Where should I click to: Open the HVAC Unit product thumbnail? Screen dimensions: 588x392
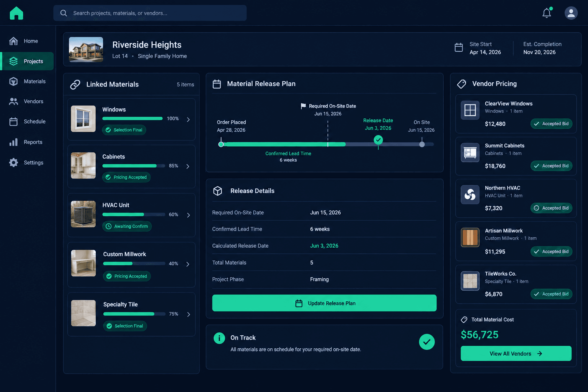(83, 214)
